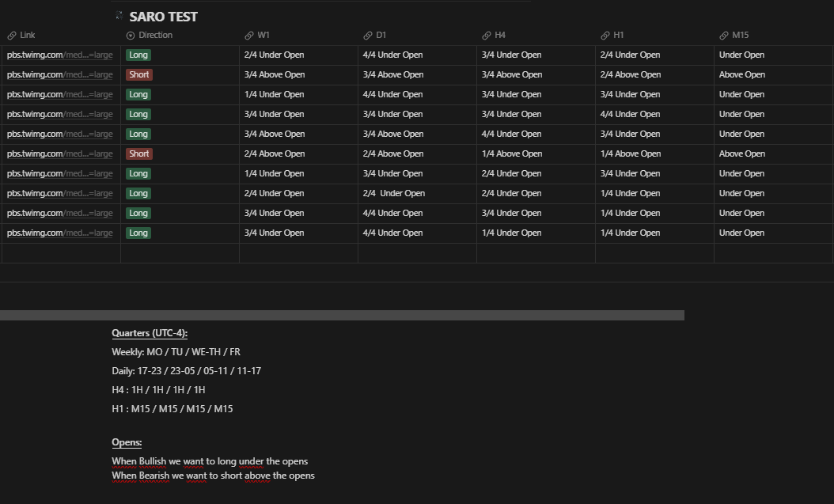Click the When Bearish we want to short line
This screenshot has width=834, height=504.
(x=213, y=476)
